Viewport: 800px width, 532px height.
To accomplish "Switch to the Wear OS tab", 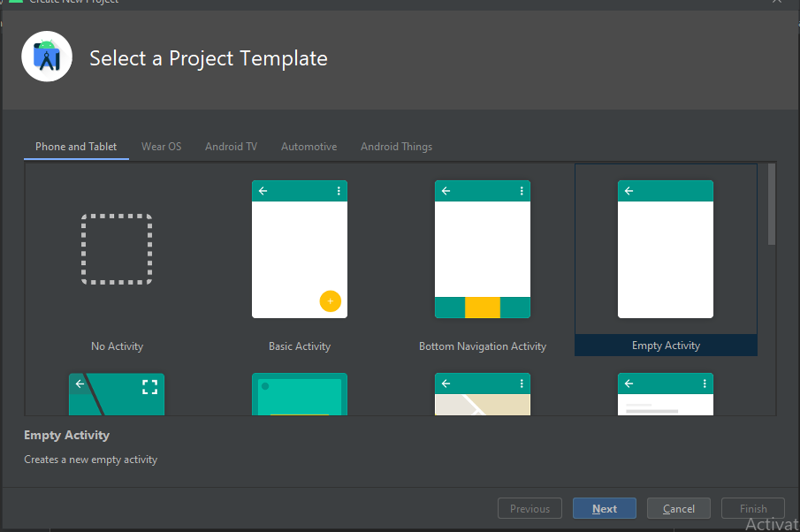I will coord(161,147).
